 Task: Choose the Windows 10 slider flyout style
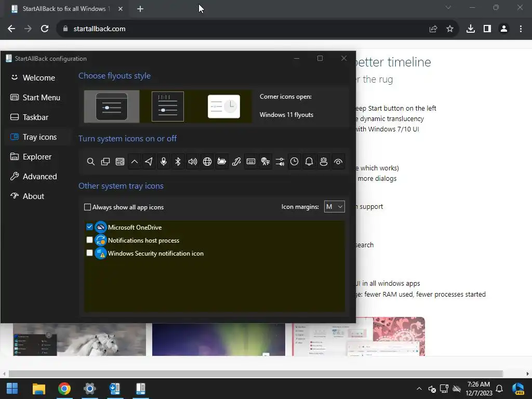pos(168,107)
